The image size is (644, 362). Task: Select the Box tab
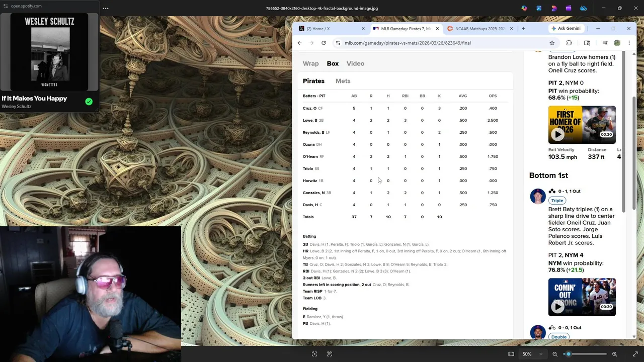pyautogui.click(x=333, y=64)
